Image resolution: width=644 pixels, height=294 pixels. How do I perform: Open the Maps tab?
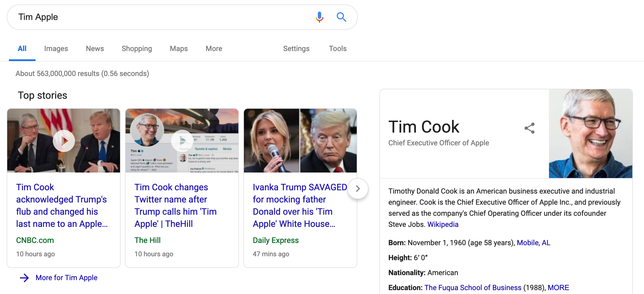click(x=179, y=49)
